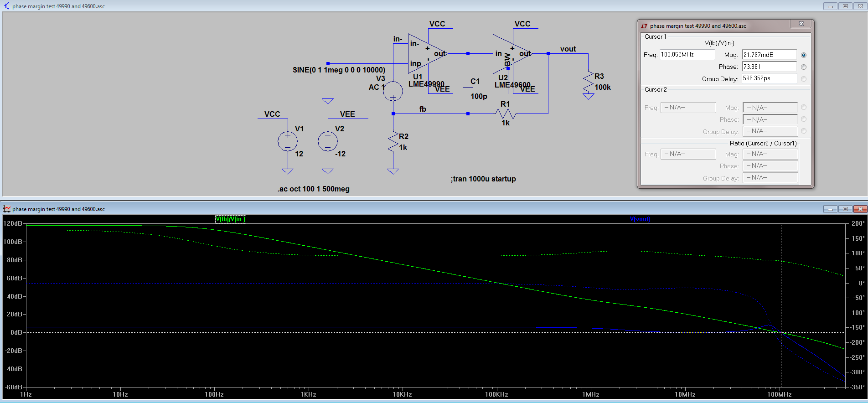868x403 pixels.
Task: Click the .ac oct 100 1 500meg directive
Action: pyautogui.click(x=314, y=189)
